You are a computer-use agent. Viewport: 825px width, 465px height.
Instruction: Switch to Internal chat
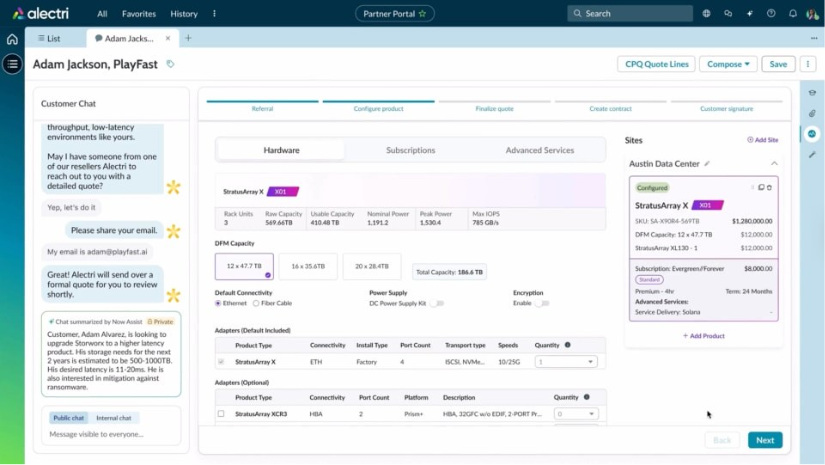[x=114, y=418]
